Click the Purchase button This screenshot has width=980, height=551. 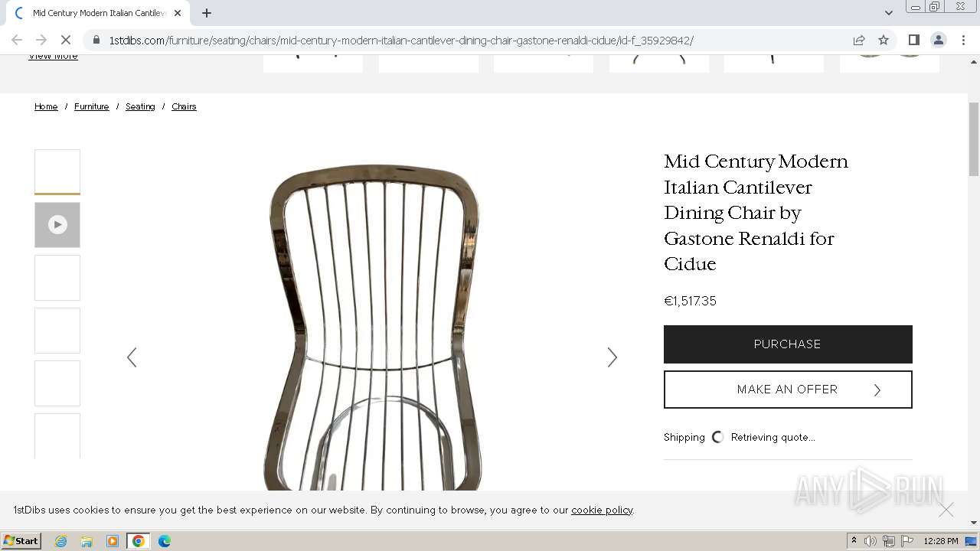pos(788,344)
